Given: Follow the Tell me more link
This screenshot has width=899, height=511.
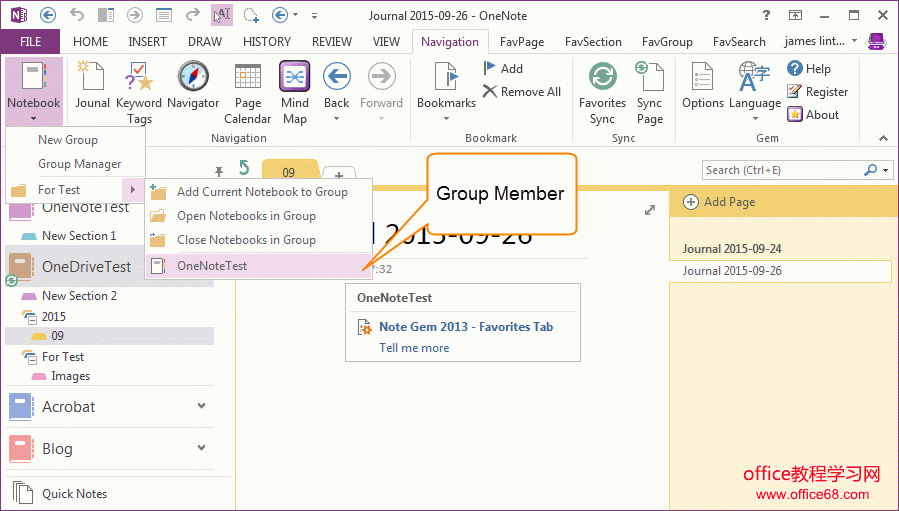Looking at the screenshot, I should click(414, 348).
